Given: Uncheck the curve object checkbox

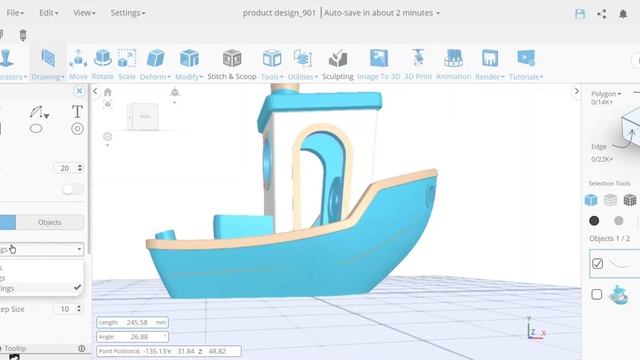Looking at the screenshot, I should (x=597, y=264).
